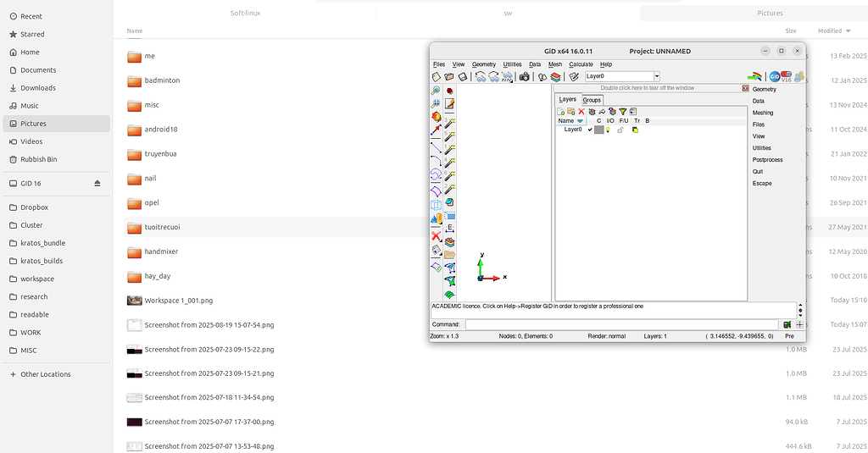Switch to the Groups tab

pyautogui.click(x=592, y=100)
